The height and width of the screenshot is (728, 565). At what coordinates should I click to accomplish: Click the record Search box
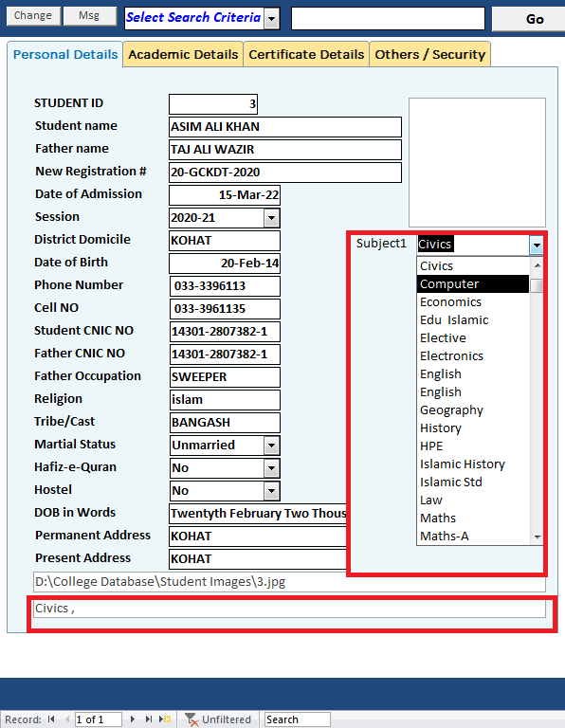click(297, 719)
